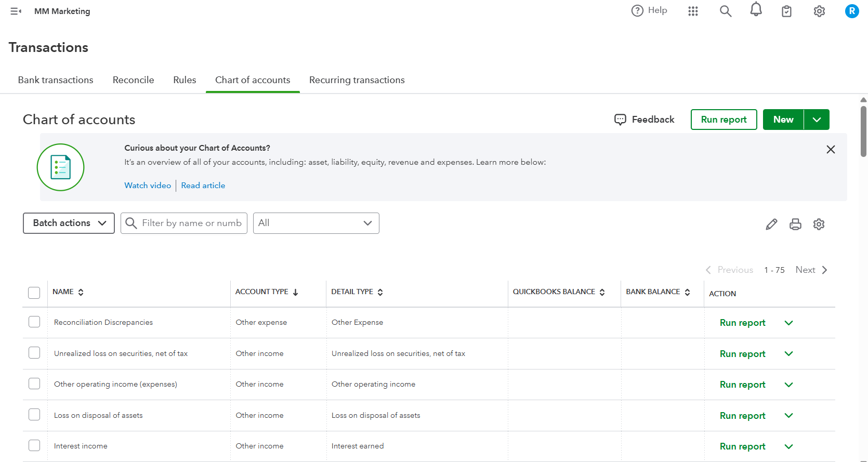Run report for Reconciliation Discrepancies

tap(742, 323)
